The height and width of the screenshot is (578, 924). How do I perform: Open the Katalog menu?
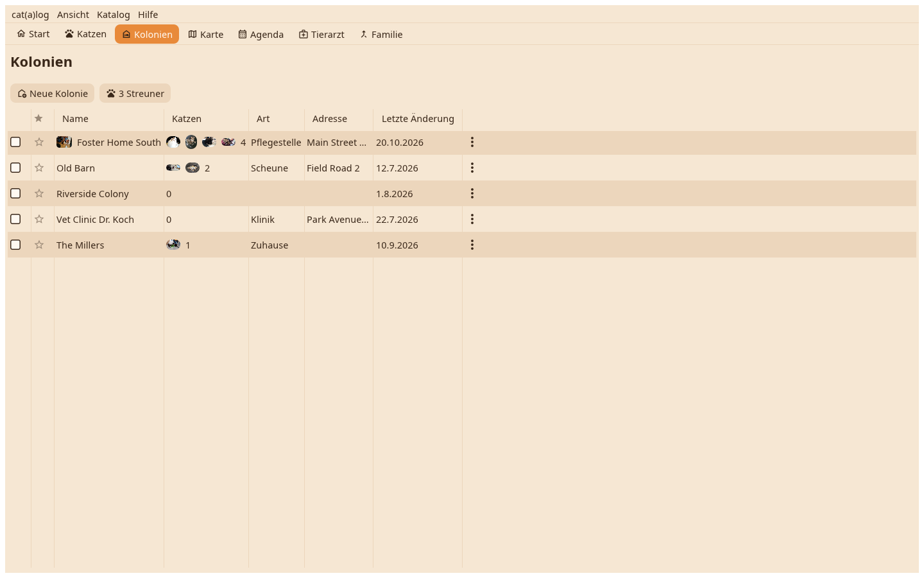[114, 14]
